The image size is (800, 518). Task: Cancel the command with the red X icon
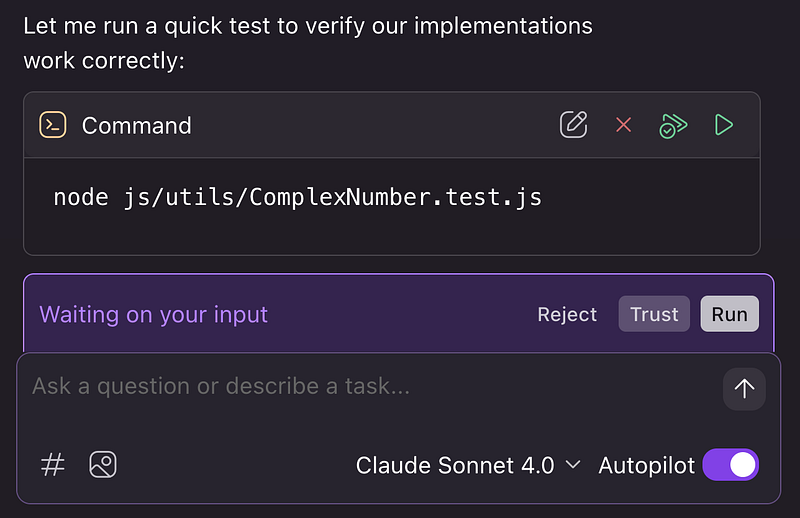tap(624, 125)
